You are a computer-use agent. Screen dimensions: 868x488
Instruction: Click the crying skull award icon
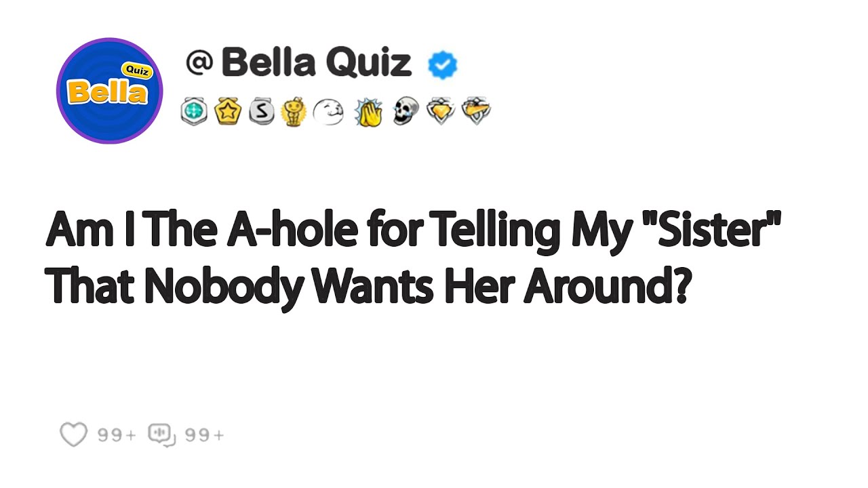point(406,112)
